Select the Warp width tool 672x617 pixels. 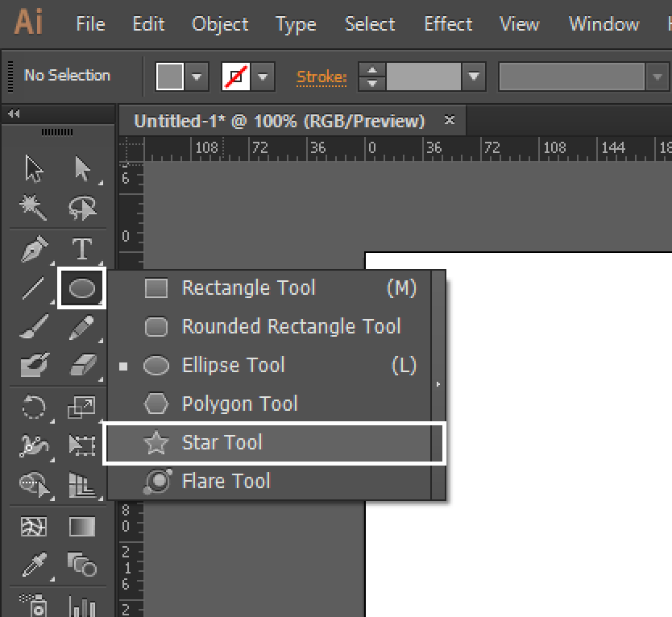(x=34, y=445)
